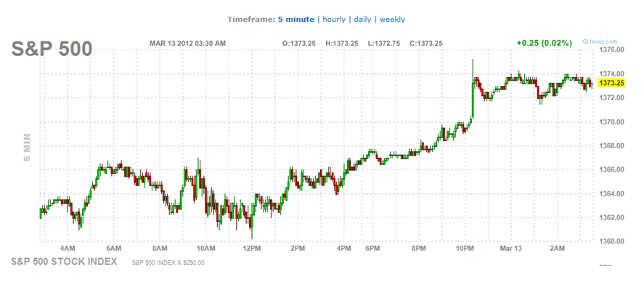
Task: Click the 6PM time axis label
Action: pos(372,249)
